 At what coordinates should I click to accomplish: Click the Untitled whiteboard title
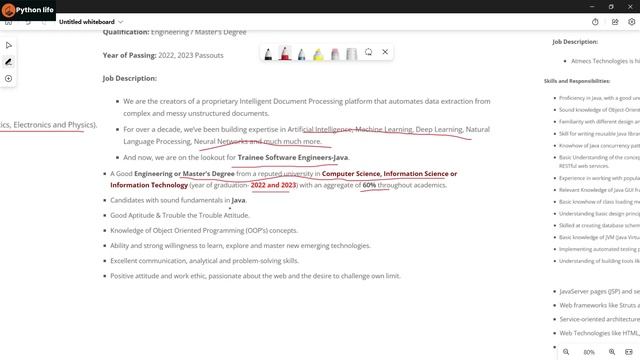pos(87,22)
